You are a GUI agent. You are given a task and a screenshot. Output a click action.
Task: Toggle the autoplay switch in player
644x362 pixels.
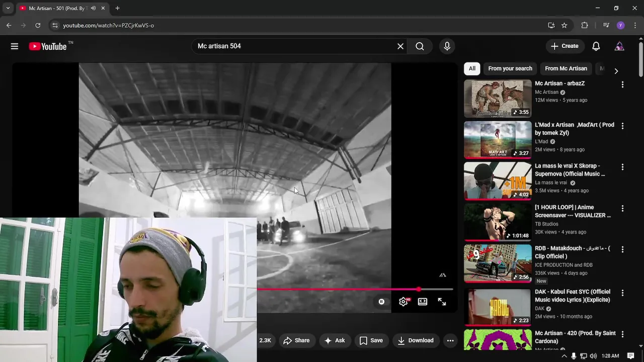tap(381, 302)
